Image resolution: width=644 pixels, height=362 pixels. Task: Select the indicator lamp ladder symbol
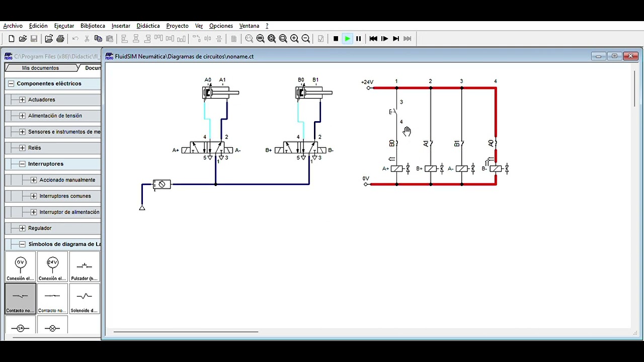[x=52, y=326]
